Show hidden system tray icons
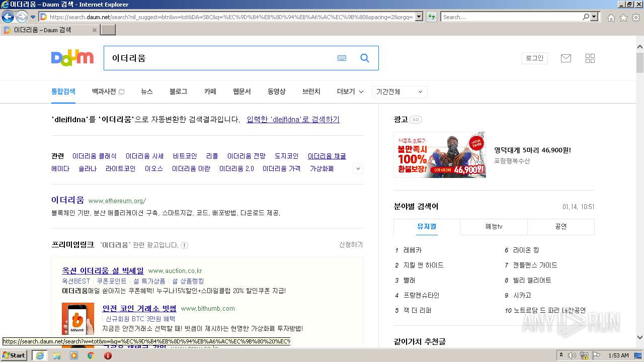 [x=561, y=355]
